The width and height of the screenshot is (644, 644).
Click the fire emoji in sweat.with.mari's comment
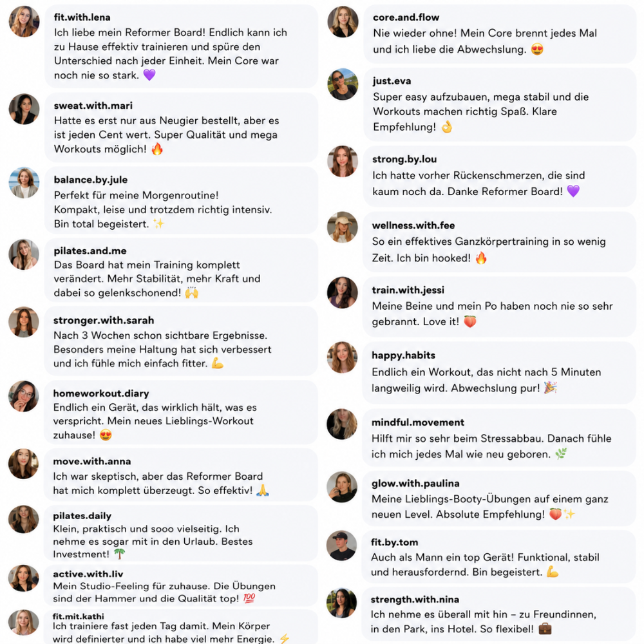(x=157, y=149)
